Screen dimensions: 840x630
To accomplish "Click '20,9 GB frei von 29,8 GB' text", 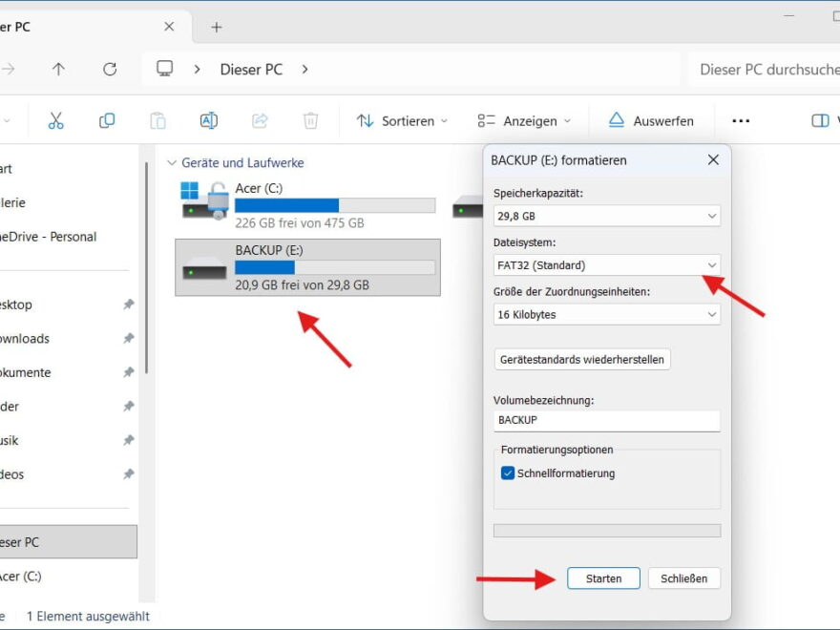I will pos(303,285).
